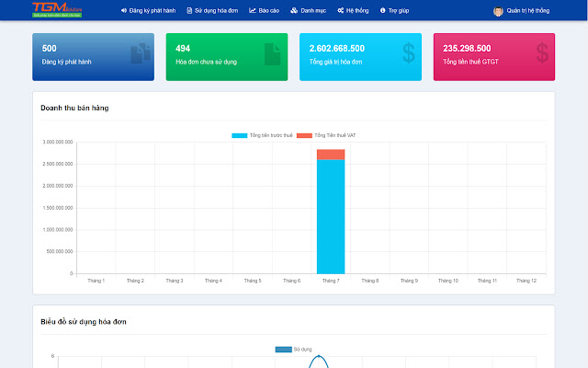Click the 3.000.000.000 axis value
This screenshot has height=368, width=588.
tap(58, 143)
